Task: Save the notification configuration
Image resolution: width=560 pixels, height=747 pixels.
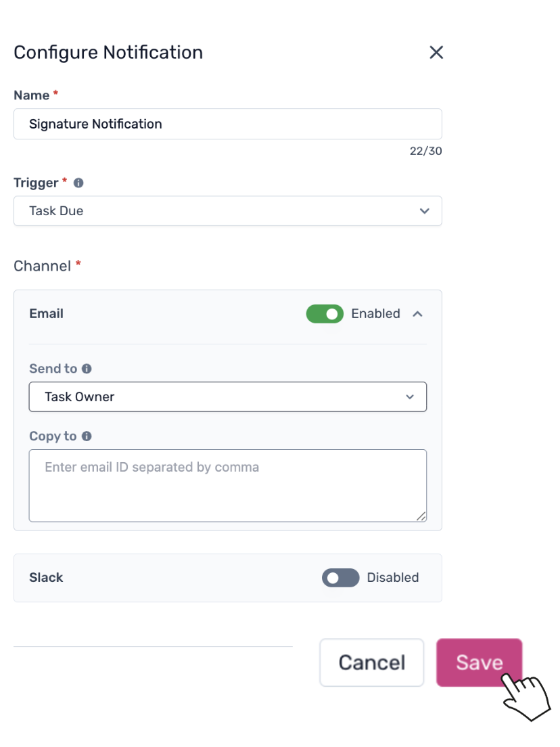Action: pyautogui.click(x=479, y=662)
